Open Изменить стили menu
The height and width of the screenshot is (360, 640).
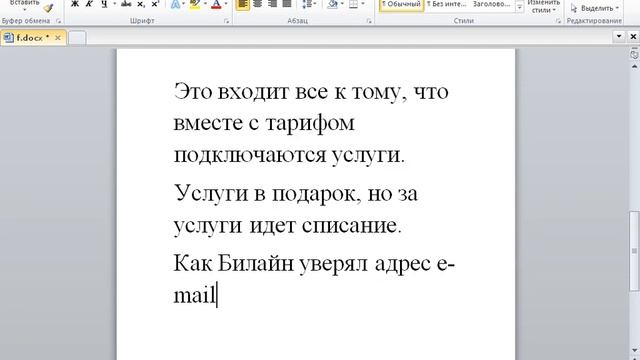(544, 7)
